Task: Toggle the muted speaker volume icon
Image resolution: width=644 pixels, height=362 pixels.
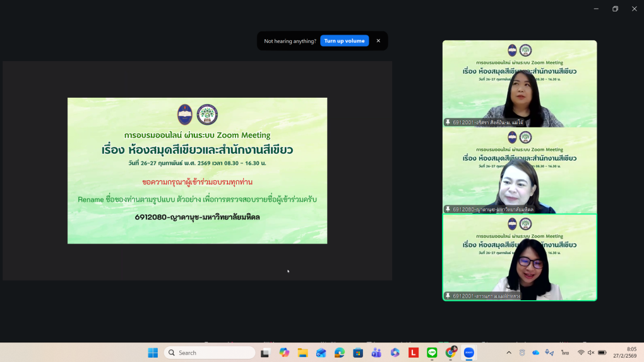Action: [x=591, y=353]
